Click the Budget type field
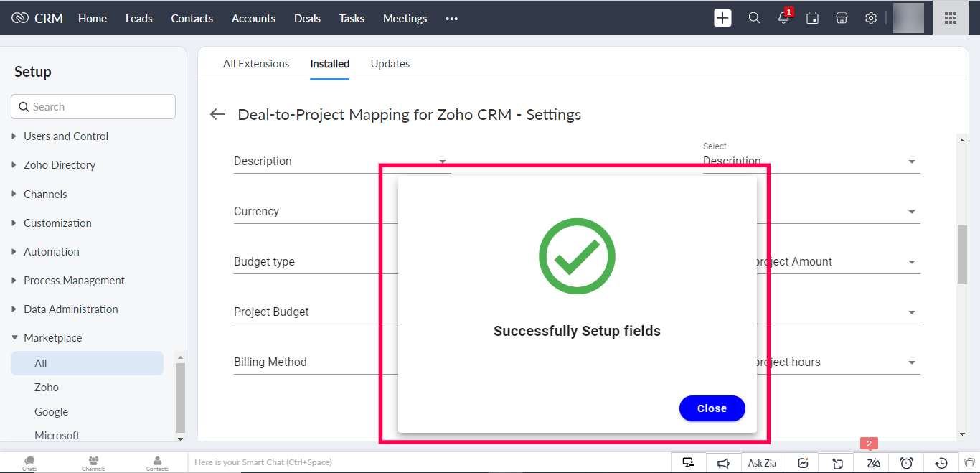The image size is (980, 473). pyautogui.click(x=316, y=262)
